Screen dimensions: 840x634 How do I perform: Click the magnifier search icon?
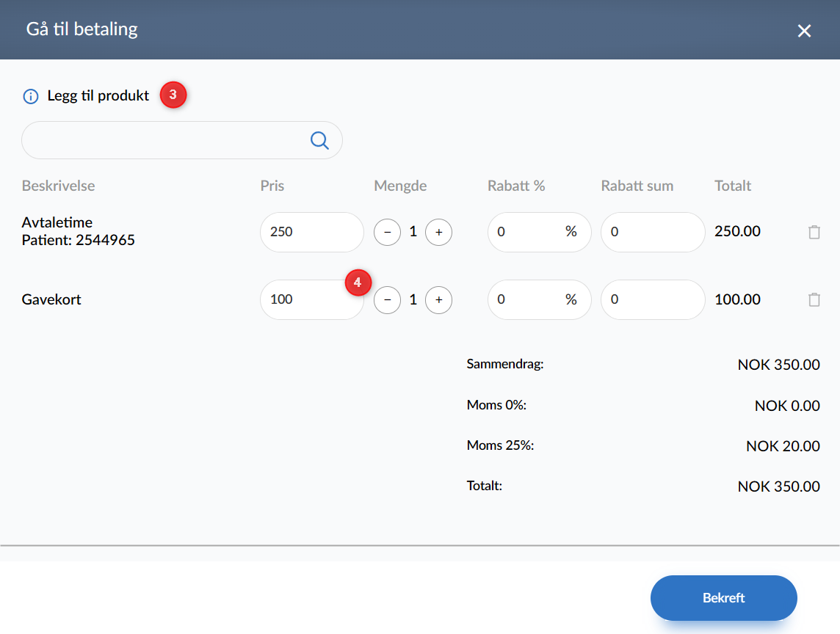319,140
